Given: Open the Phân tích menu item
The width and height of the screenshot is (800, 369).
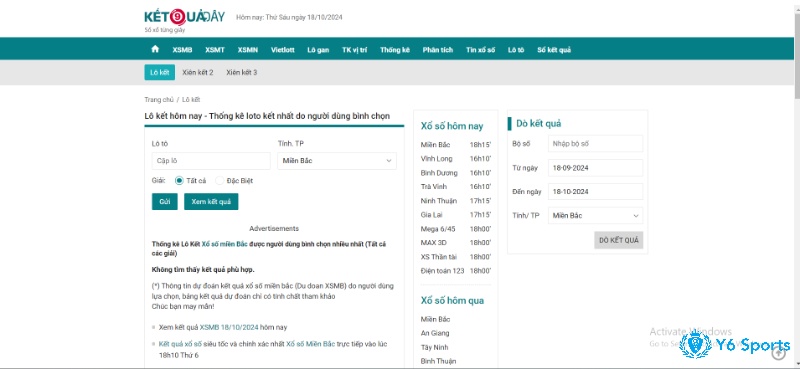Looking at the screenshot, I should (x=438, y=50).
